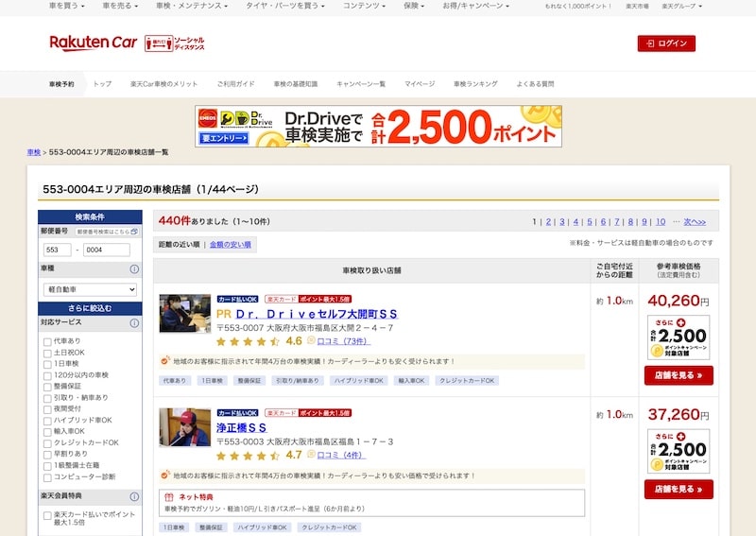This screenshot has width=756, height=536.
Task: Click review bubble icon for Dr. Drive store
Action: [x=311, y=340]
